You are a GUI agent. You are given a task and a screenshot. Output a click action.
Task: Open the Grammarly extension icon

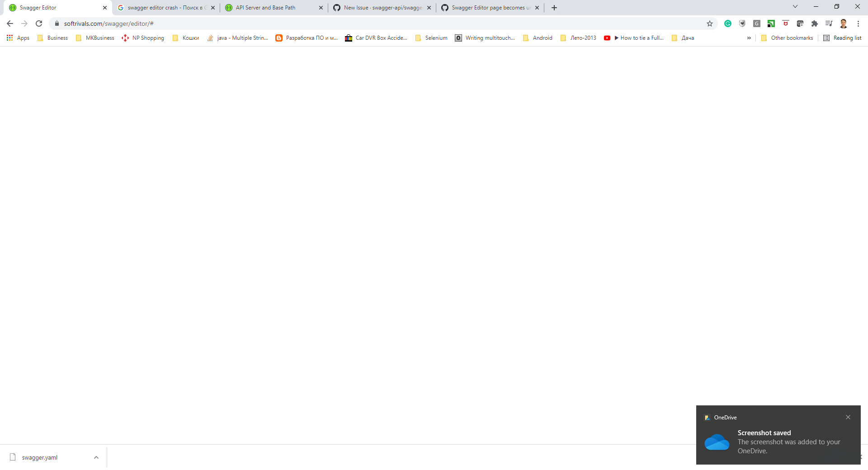tap(728, 23)
